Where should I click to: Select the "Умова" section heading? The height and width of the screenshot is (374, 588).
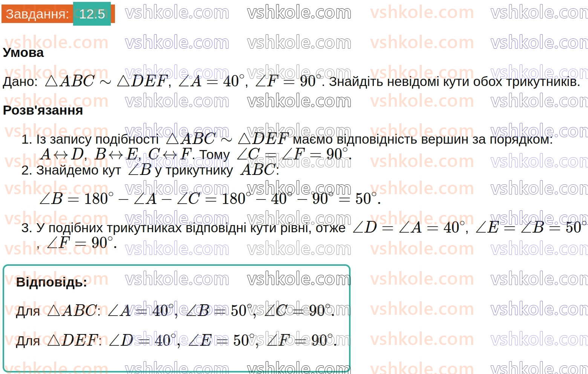(23, 53)
